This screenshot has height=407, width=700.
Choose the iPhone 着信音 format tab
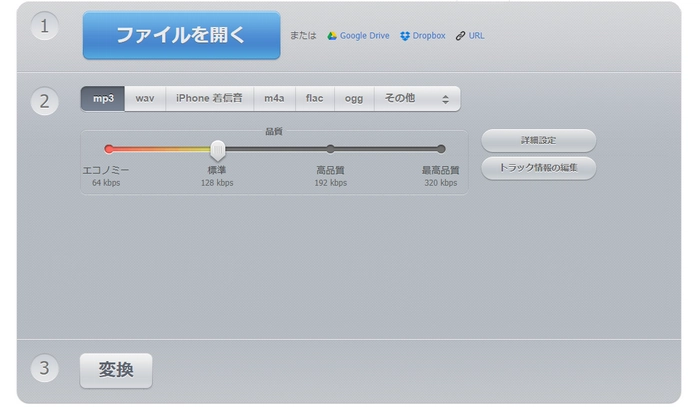(x=209, y=99)
